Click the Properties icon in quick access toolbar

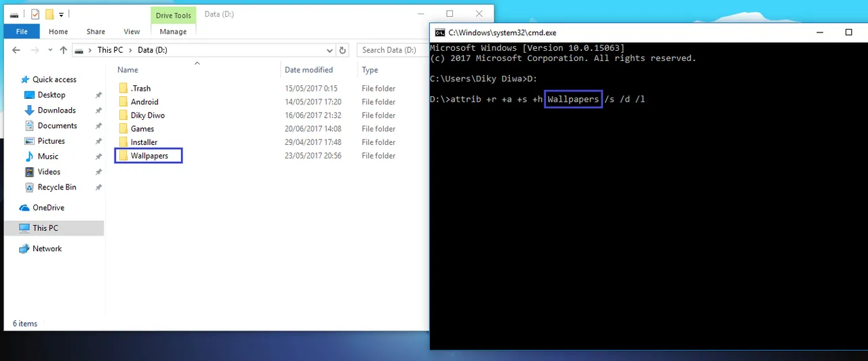35,14
